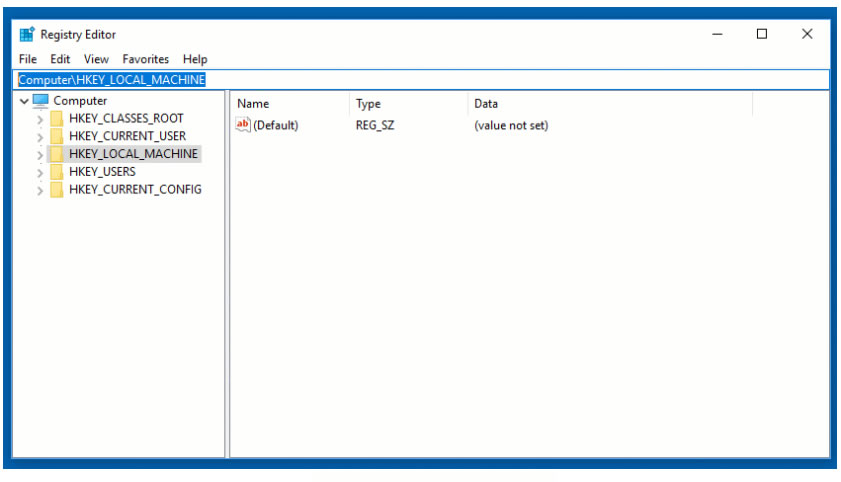Close the Registry Editor window
The height and width of the screenshot is (482, 841).
click(x=807, y=34)
